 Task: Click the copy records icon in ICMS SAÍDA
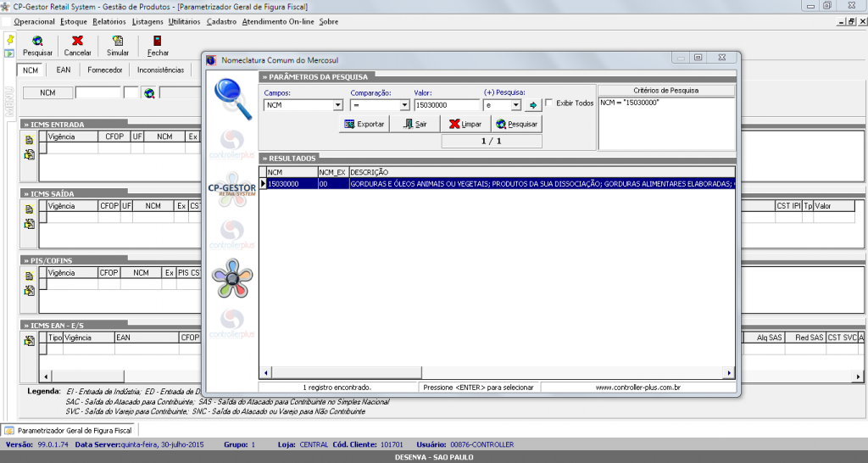coord(30,224)
